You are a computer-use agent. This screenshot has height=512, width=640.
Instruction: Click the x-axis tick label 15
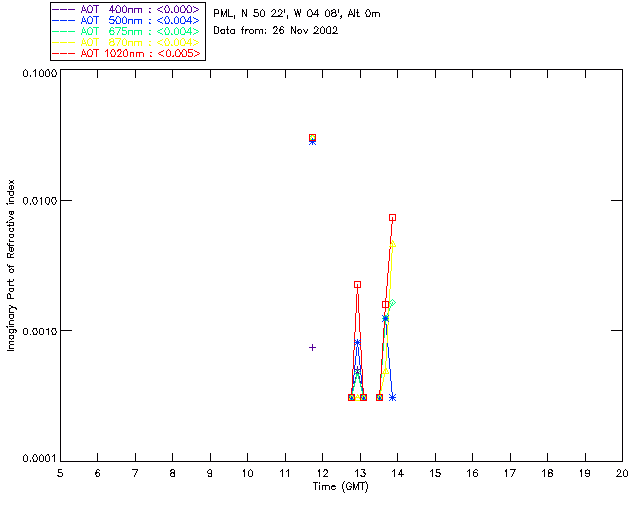click(x=435, y=473)
